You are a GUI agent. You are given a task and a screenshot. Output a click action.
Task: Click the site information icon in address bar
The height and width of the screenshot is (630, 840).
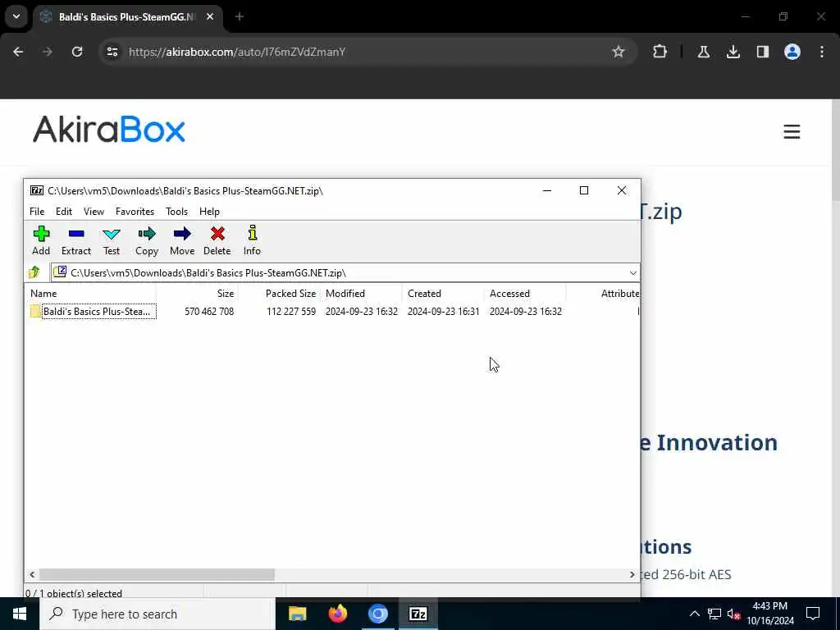(x=112, y=52)
